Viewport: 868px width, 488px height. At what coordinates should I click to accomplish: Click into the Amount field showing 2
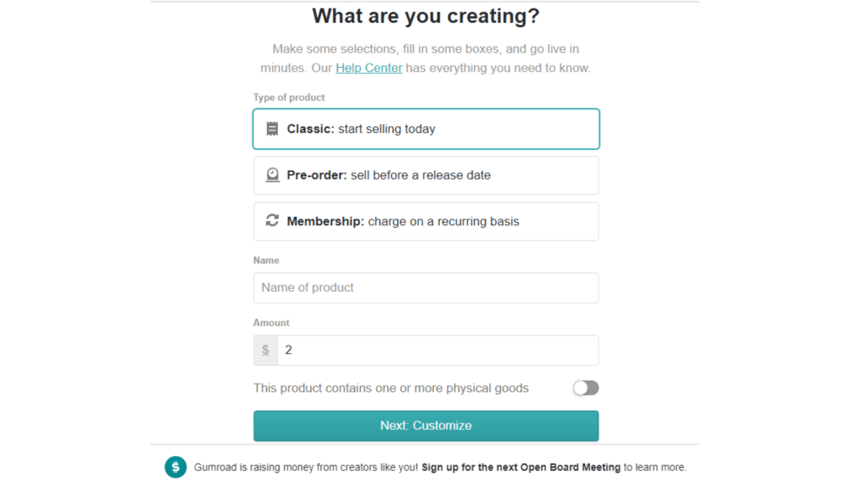(x=437, y=350)
